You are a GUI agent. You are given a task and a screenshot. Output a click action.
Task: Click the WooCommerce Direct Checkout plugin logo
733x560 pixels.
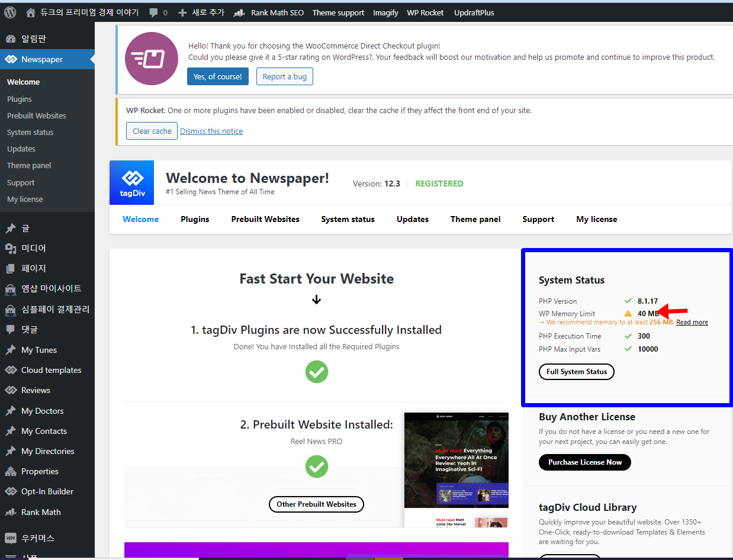coord(152,59)
